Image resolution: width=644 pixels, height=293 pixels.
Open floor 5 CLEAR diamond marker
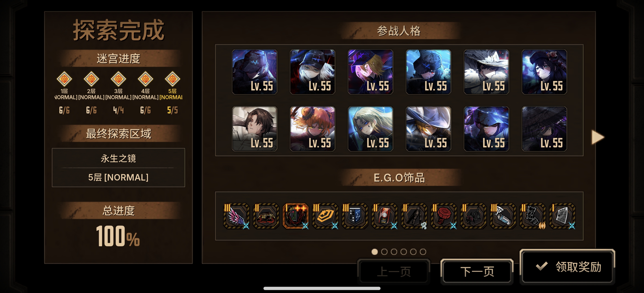(173, 79)
